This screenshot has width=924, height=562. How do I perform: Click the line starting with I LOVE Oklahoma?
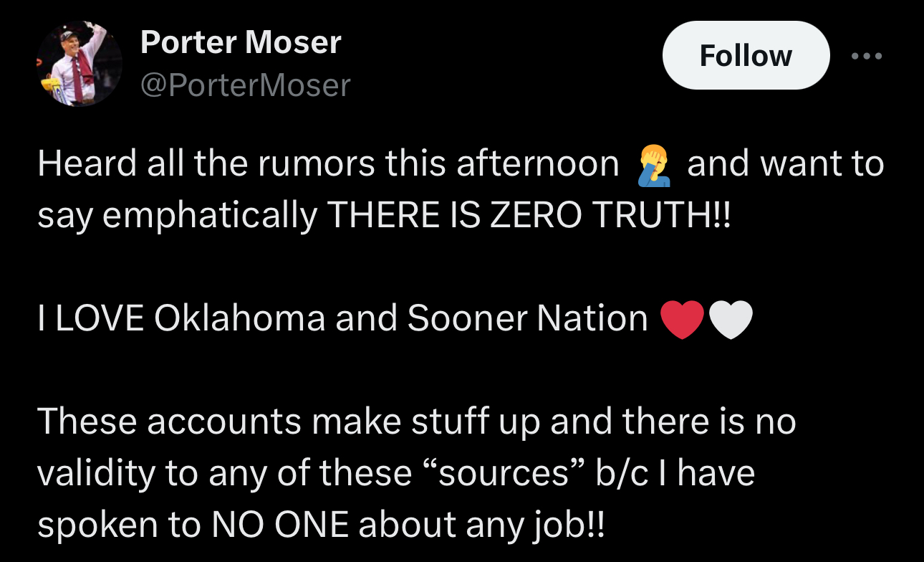pyautogui.click(x=395, y=319)
